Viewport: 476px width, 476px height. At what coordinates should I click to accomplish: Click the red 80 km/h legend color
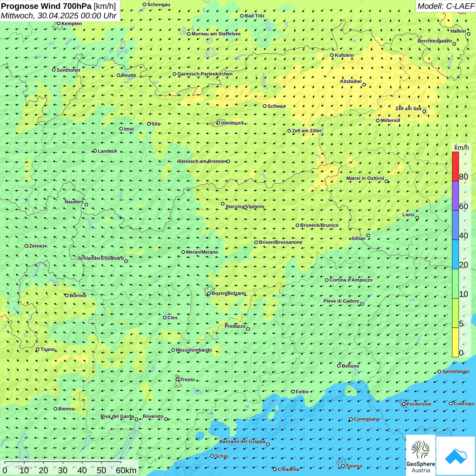pyautogui.click(x=455, y=166)
